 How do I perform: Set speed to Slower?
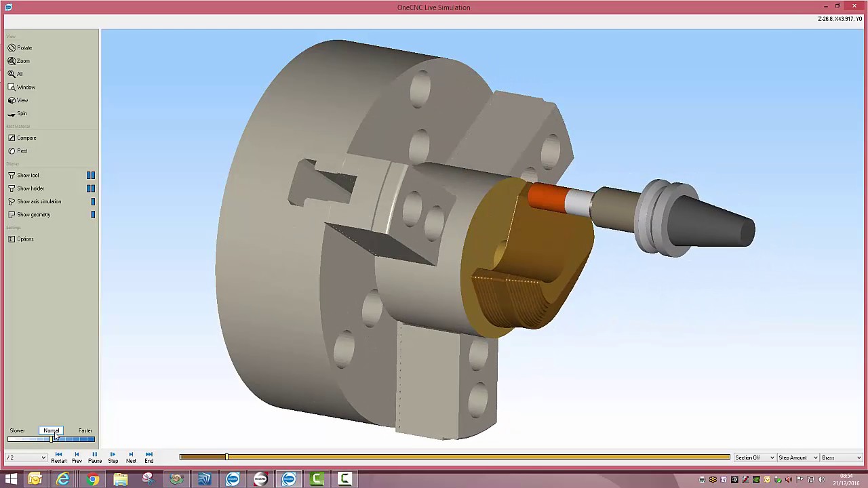click(x=17, y=430)
